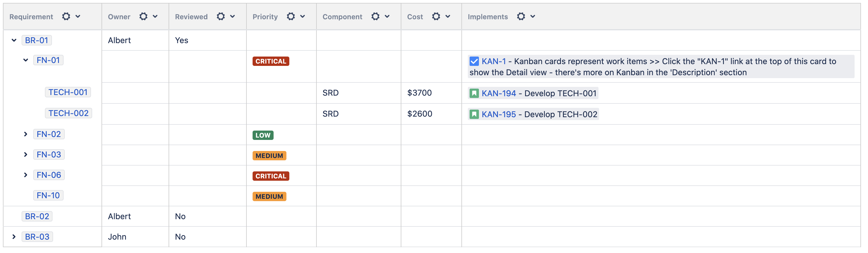This screenshot has width=868, height=253.
Task: Open settings gear for Requirement column
Action: 66,17
